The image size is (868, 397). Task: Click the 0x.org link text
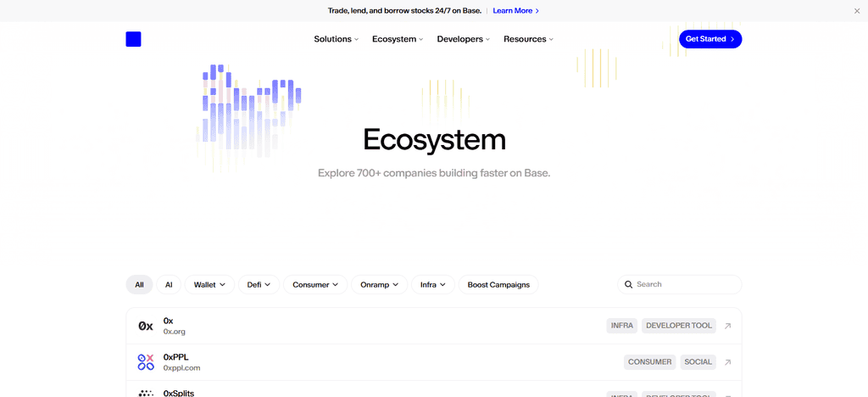tap(175, 332)
